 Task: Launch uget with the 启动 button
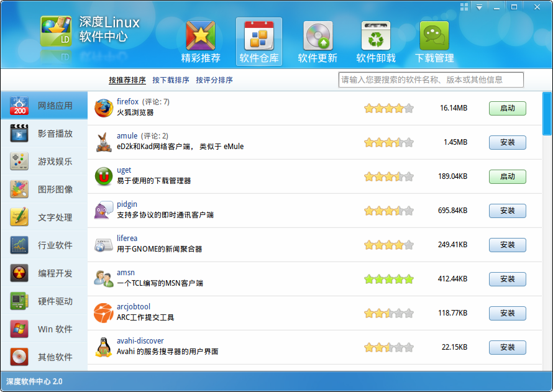coord(508,176)
